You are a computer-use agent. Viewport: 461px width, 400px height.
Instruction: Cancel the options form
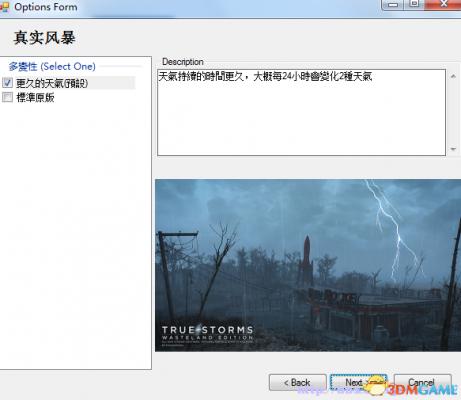pyautogui.click(x=422, y=382)
